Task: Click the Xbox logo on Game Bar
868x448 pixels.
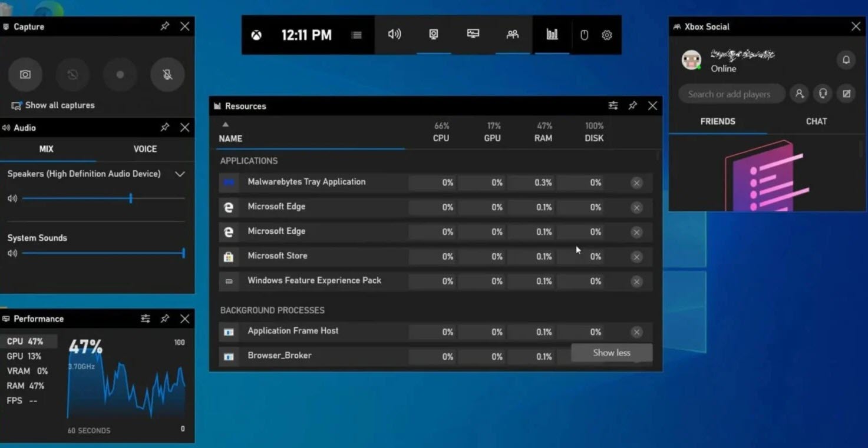Action: 256,35
